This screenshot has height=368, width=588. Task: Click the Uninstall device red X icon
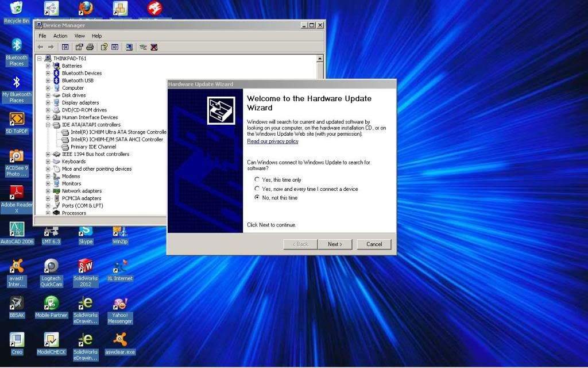tap(153, 47)
